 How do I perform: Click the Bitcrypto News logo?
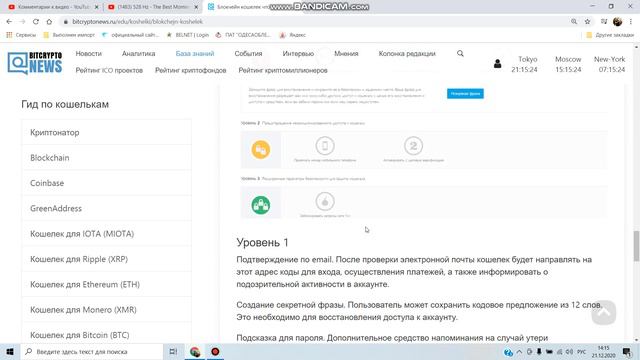pyautogui.click(x=35, y=63)
